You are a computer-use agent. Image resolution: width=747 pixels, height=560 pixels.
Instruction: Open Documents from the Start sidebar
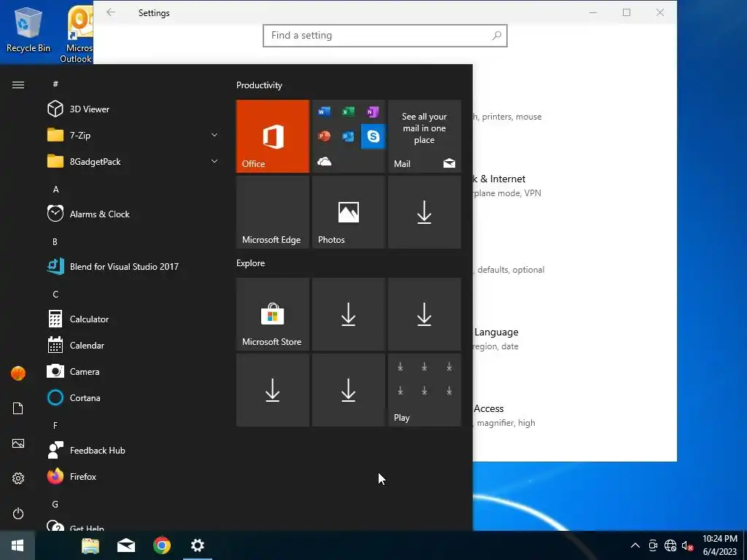click(x=18, y=408)
